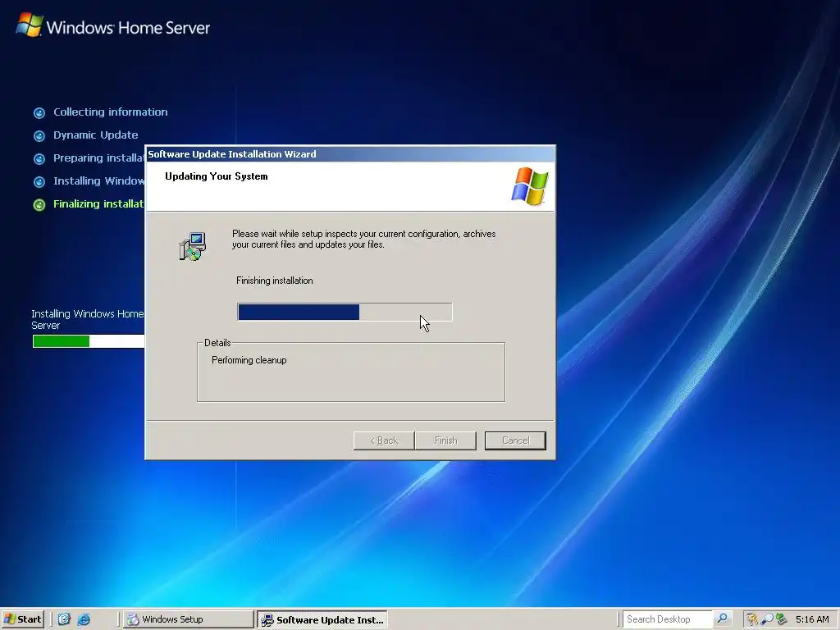Open the Start menu
Viewport: 840px width, 630px height.
(x=22, y=619)
